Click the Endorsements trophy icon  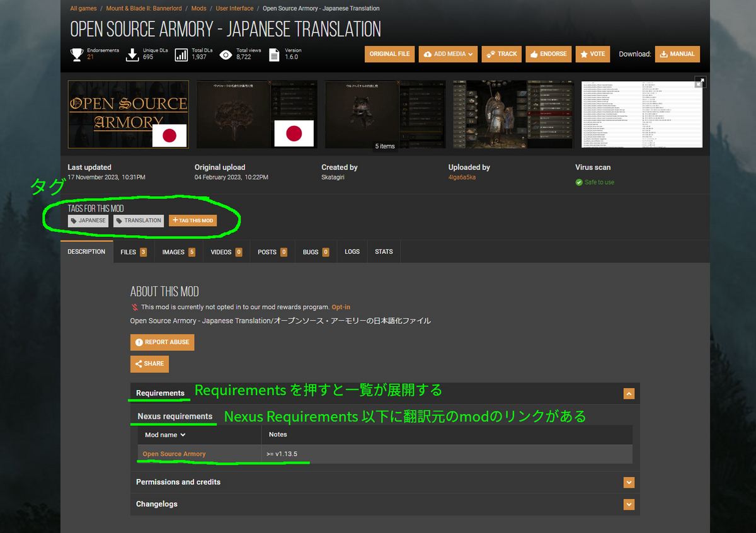[78, 55]
